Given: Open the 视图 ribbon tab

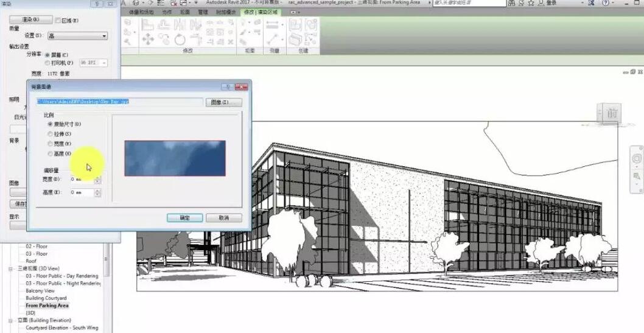Looking at the screenshot, I should click(185, 12).
